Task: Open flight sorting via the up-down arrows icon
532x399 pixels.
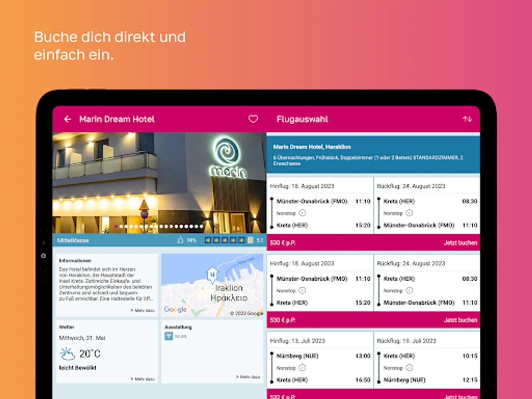Action: (x=467, y=119)
